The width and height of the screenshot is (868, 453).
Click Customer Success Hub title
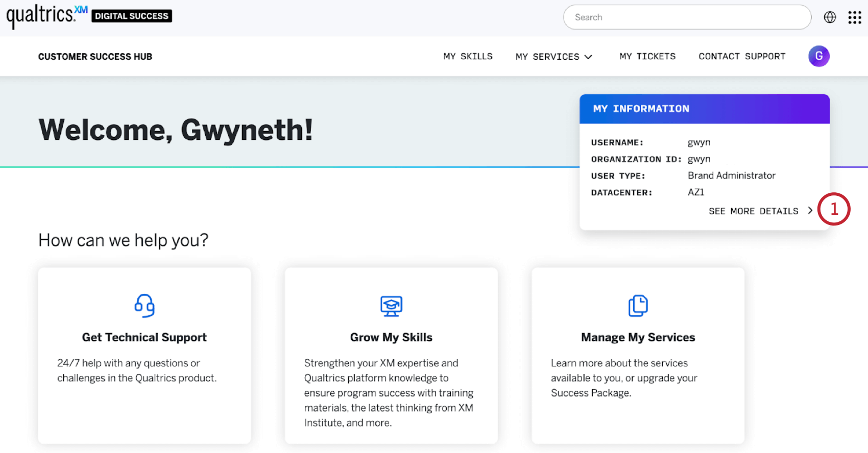(95, 57)
